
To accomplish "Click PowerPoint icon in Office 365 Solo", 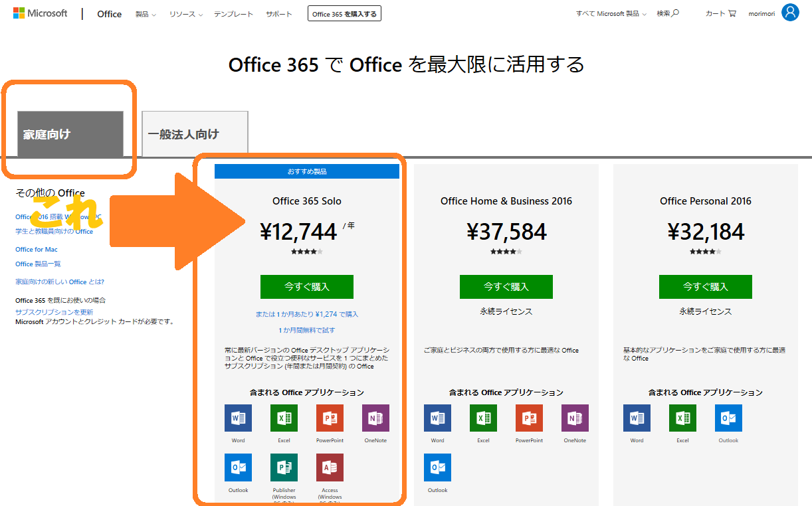I will click(x=330, y=418).
